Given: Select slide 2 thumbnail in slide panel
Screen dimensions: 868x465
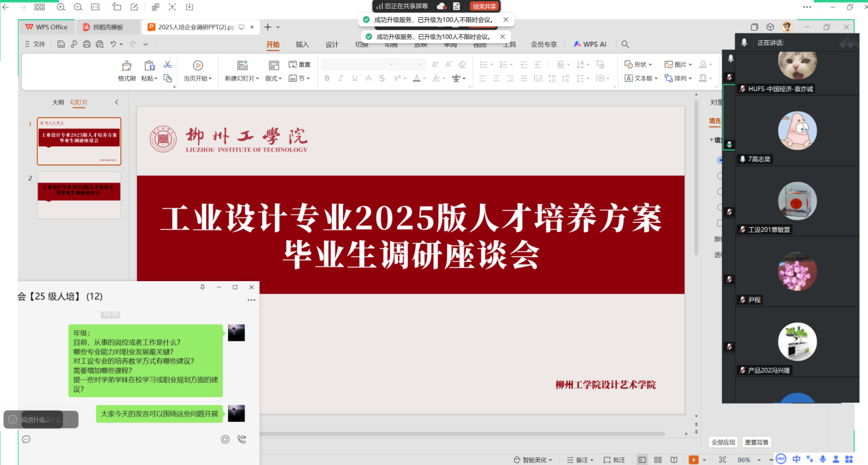Looking at the screenshot, I should (x=79, y=196).
